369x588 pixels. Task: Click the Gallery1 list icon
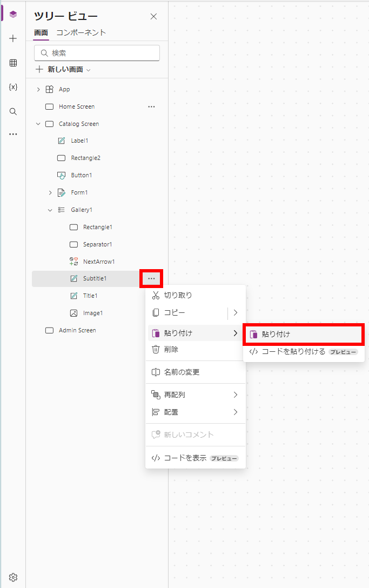[x=62, y=210]
